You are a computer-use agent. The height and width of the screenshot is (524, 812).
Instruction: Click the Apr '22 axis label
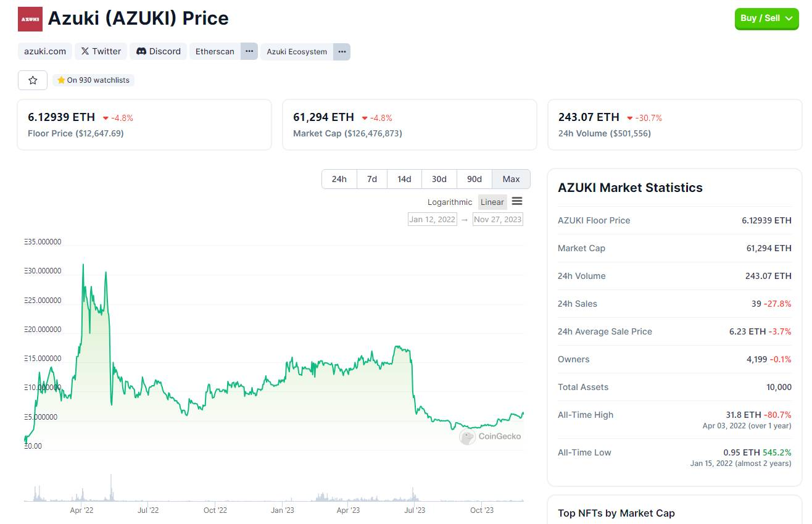tap(81, 510)
